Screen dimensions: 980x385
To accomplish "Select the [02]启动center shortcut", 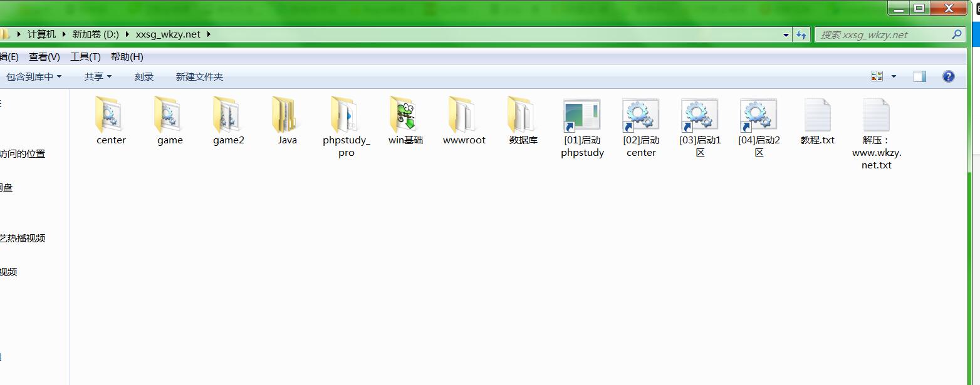I will point(640,116).
